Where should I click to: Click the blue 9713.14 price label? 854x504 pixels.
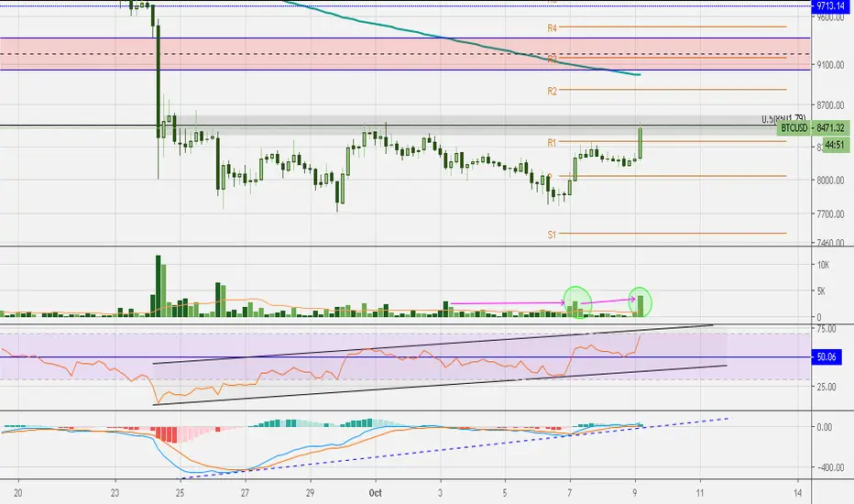pyautogui.click(x=830, y=6)
